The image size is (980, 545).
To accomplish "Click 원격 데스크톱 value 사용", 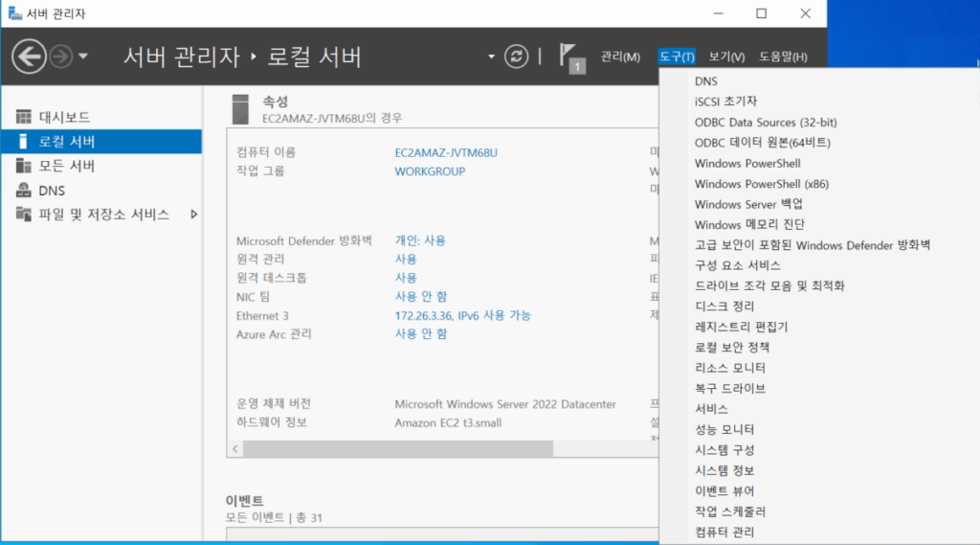I will tap(406, 278).
